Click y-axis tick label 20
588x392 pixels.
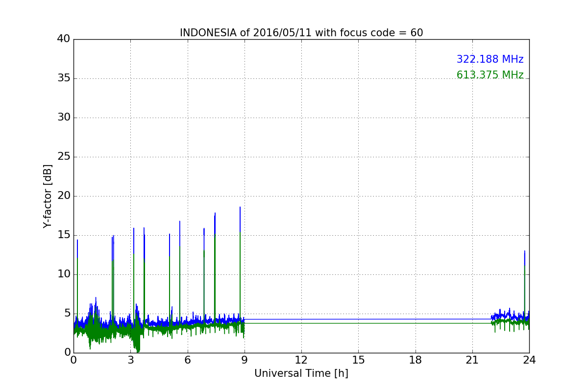[x=63, y=196]
